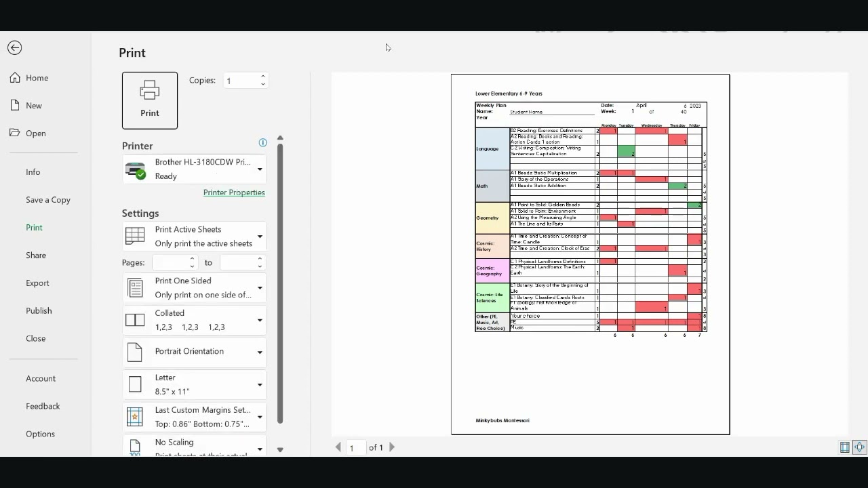Open the Letter paper size dropdown

pos(195,384)
